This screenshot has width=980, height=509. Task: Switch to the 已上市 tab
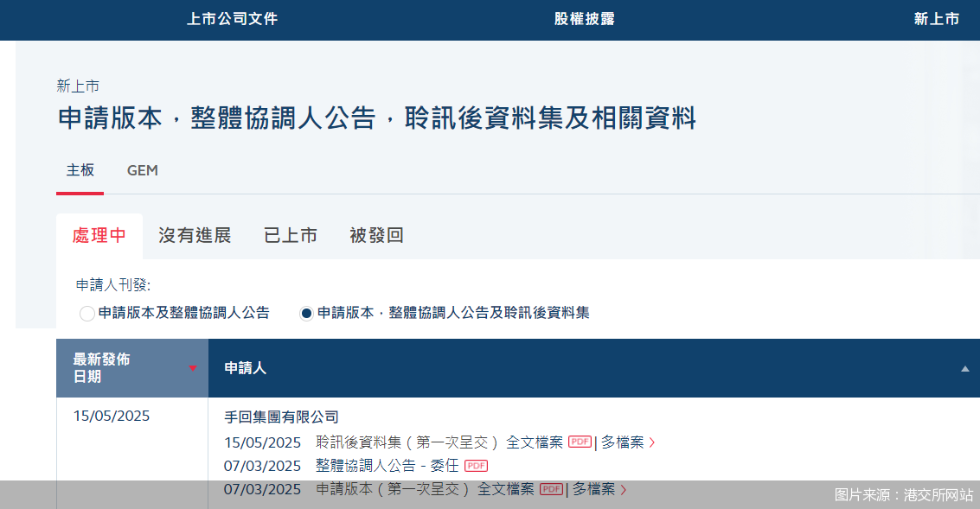pos(290,234)
